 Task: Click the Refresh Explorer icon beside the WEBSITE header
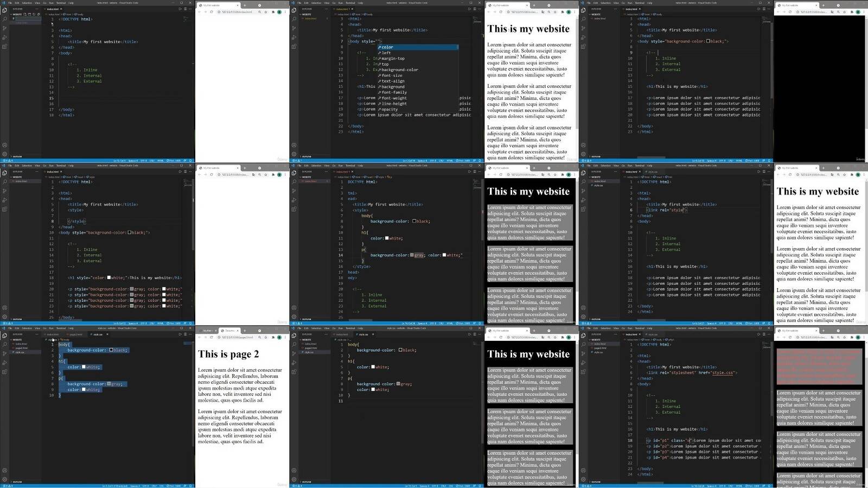[34, 14]
